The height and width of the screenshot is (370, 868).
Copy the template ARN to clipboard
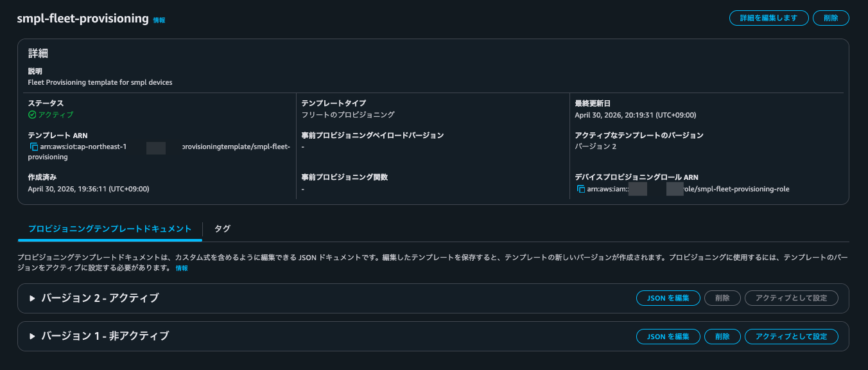[x=34, y=146]
